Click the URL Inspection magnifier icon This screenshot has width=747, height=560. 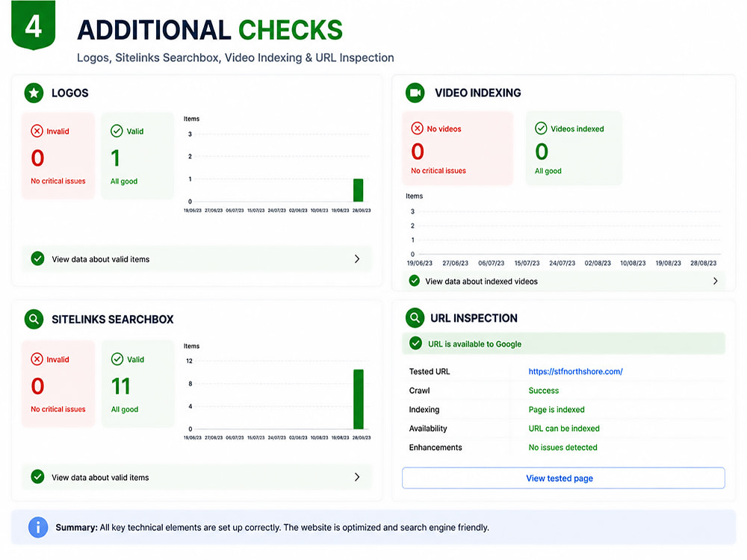[415, 317]
